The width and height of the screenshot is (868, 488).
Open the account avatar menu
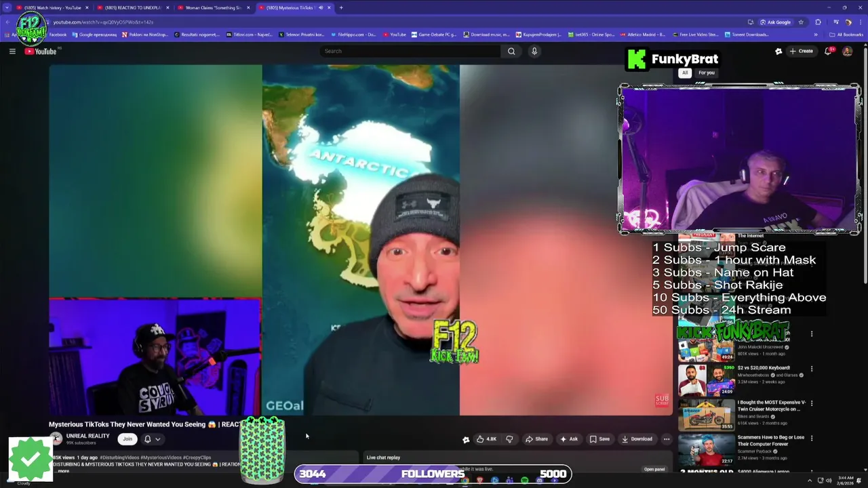point(847,51)
